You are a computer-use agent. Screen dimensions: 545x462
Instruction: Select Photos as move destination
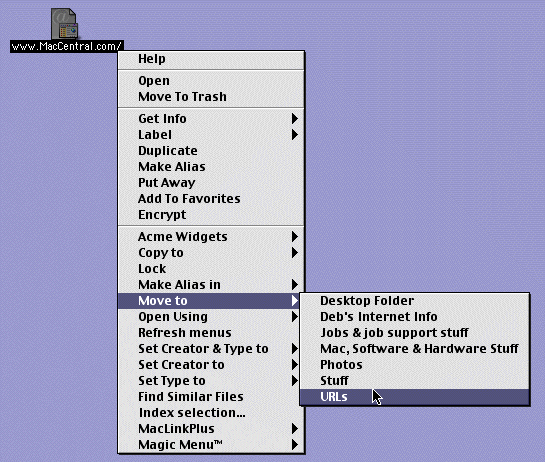point(415,365)
